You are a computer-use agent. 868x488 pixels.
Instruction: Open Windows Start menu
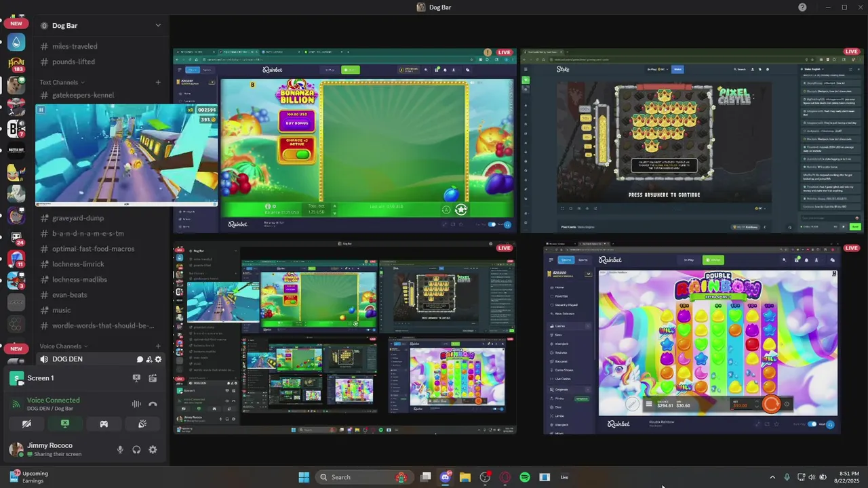coord(304,477)
